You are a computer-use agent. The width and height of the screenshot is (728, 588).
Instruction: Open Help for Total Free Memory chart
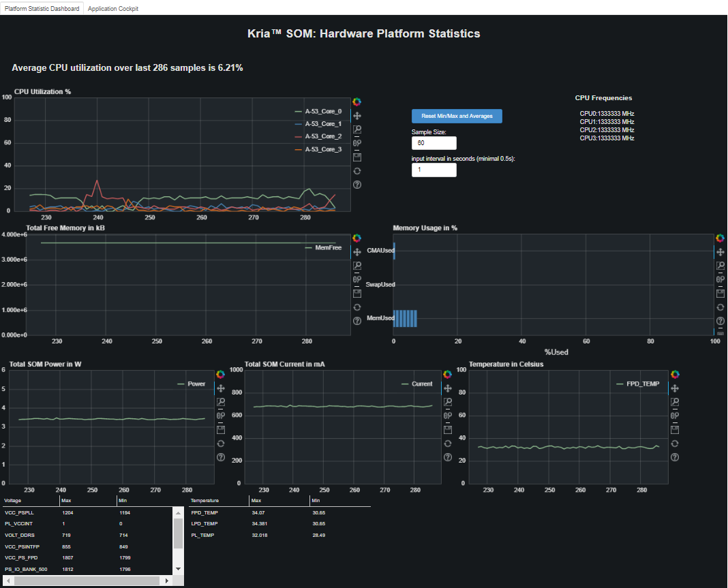coord(357,321)
